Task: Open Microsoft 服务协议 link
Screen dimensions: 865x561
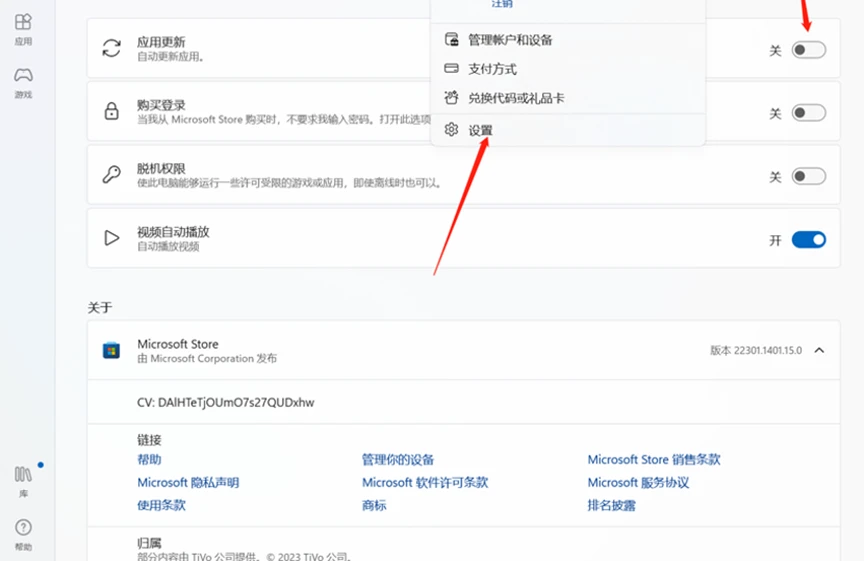Action: (x=638, y=483)
